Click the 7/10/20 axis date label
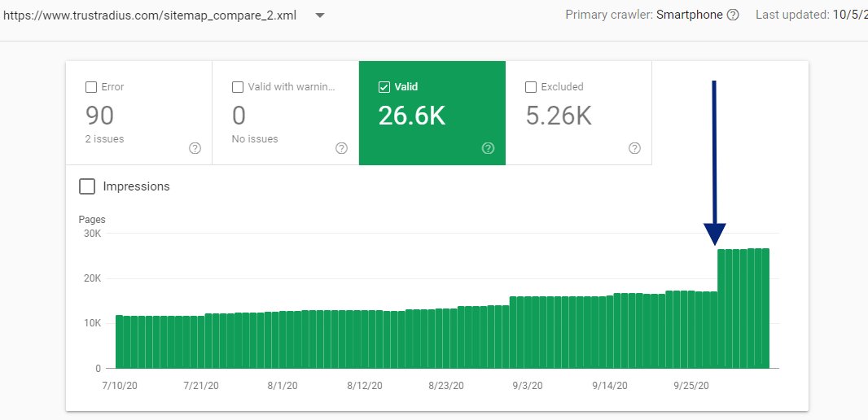The height and width of the screenshot is (420, 868). [x=120, y=386]
